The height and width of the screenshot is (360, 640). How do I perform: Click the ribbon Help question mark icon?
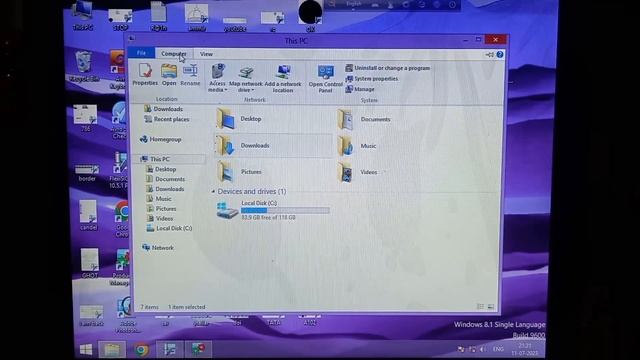[x=500, y=55]
